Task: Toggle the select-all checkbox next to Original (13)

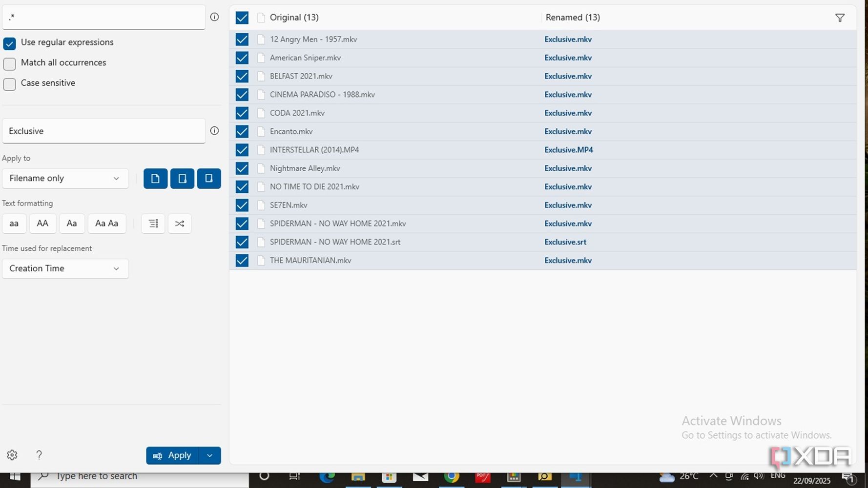Action: click(x=242, y=18)
